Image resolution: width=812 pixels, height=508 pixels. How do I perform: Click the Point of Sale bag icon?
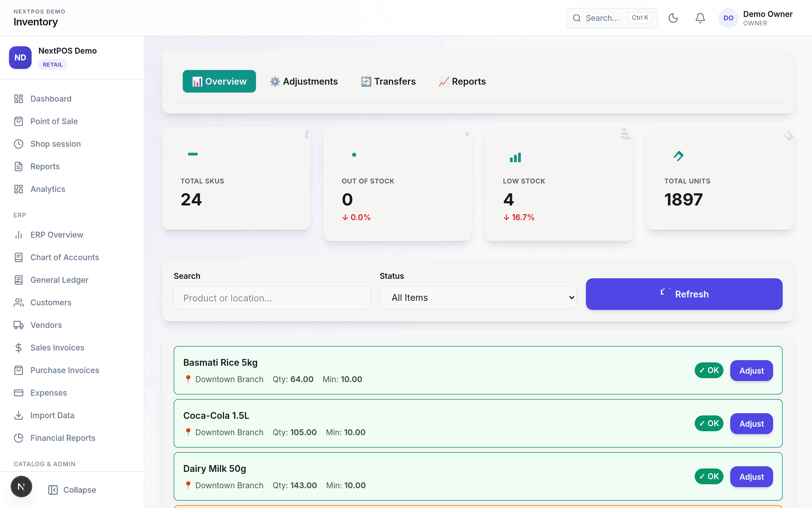[18, 121]
